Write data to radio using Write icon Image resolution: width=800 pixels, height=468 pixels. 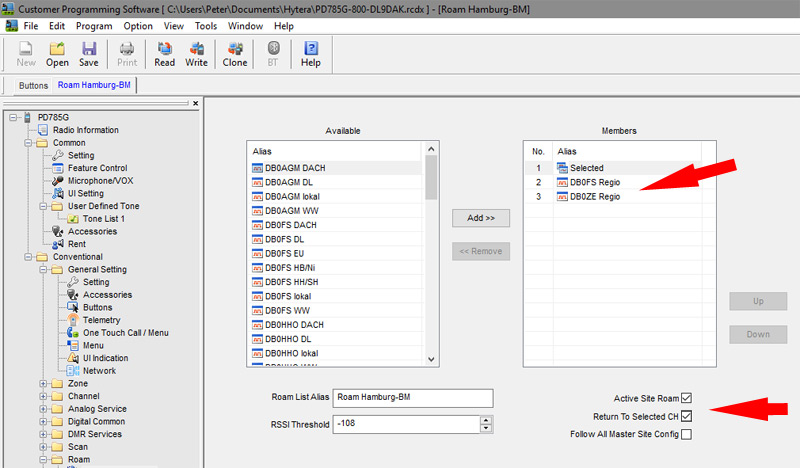196,54
